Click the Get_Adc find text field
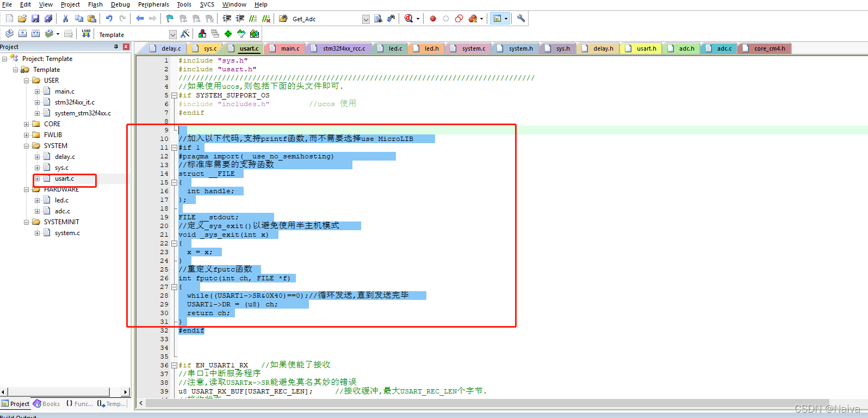The width and height of the screenshot is (868, 418). coord(326,19)
